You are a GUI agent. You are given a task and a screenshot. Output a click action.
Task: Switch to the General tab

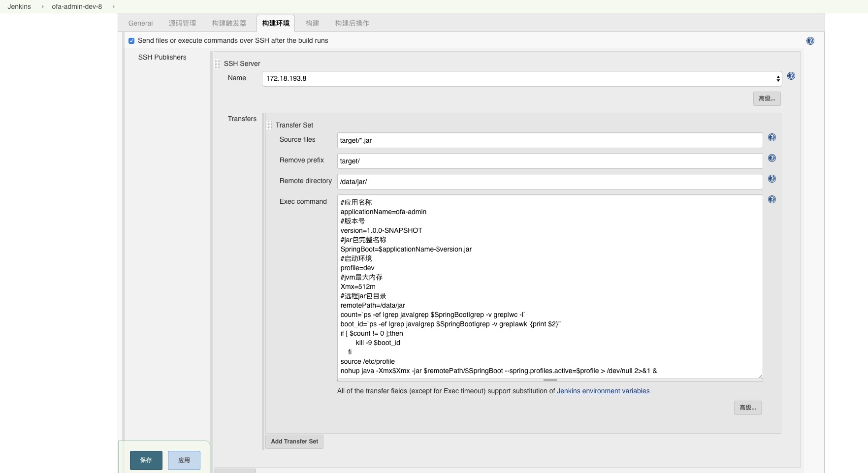tap(140, 23)
